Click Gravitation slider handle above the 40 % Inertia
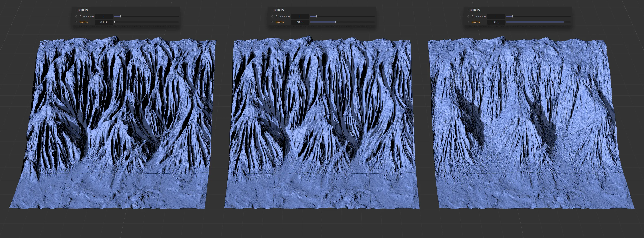 pyautogui.click(x=317, y=16)
